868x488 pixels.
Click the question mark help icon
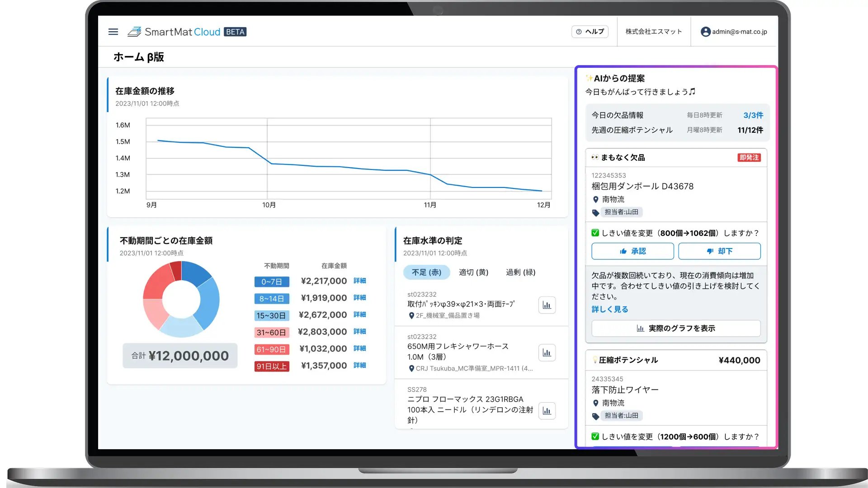pyautogui.click(x=579, y=32)
